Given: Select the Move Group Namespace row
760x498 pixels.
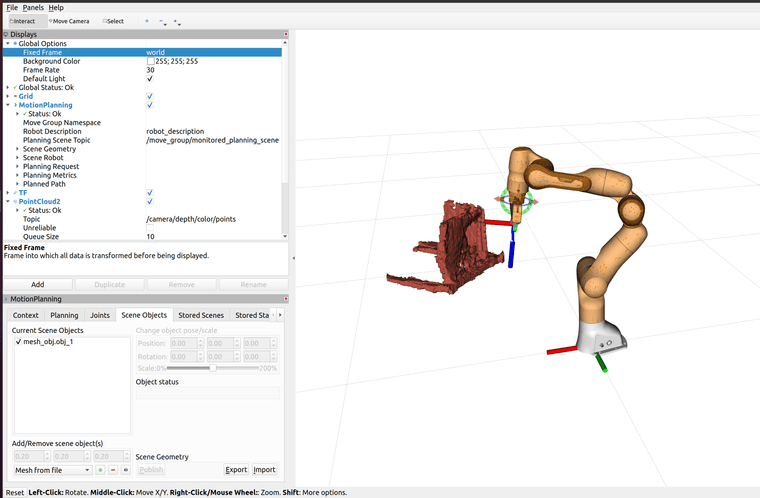Looking at the screenshot, I should [142, 123].
